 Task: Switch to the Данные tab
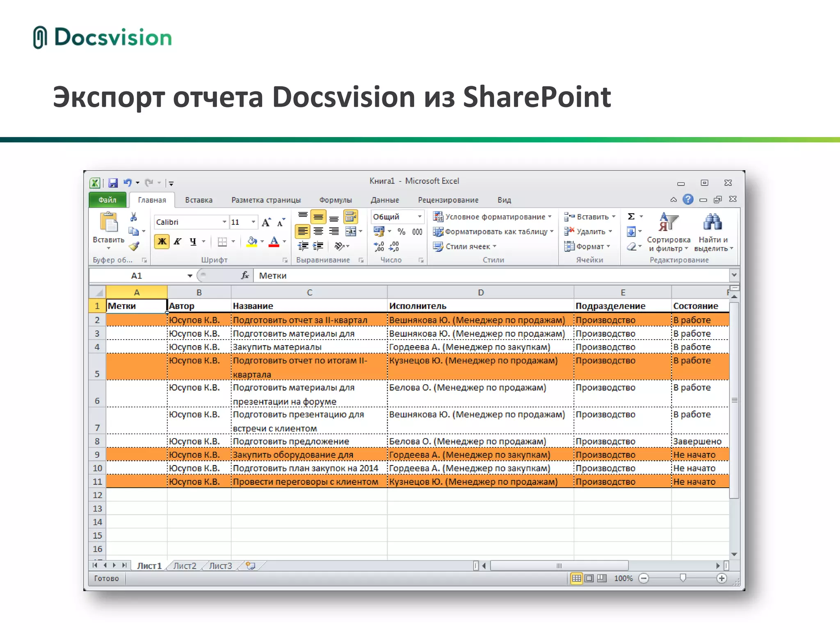click(x=385, y=200)
